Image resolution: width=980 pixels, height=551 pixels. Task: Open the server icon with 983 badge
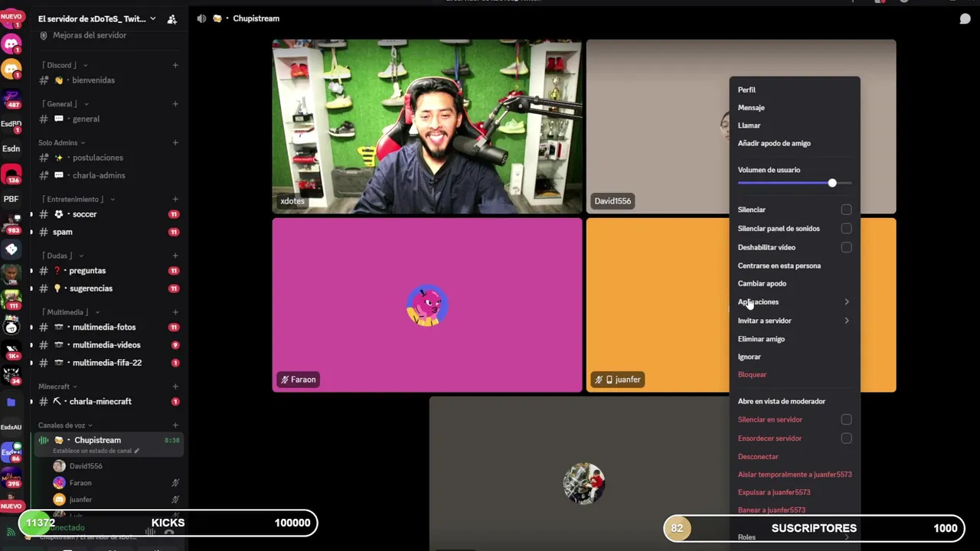[x=11, y=225]
